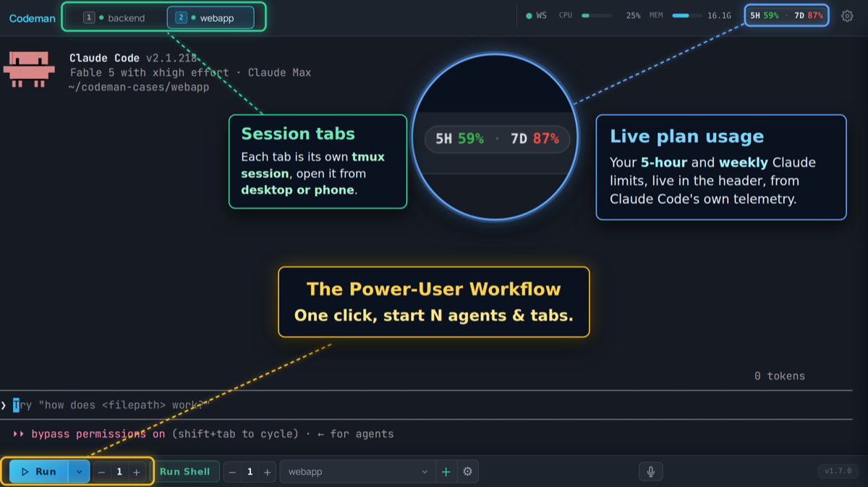
Task: Click the 'bypass permissions on' status text
Action: coord(98,434)
